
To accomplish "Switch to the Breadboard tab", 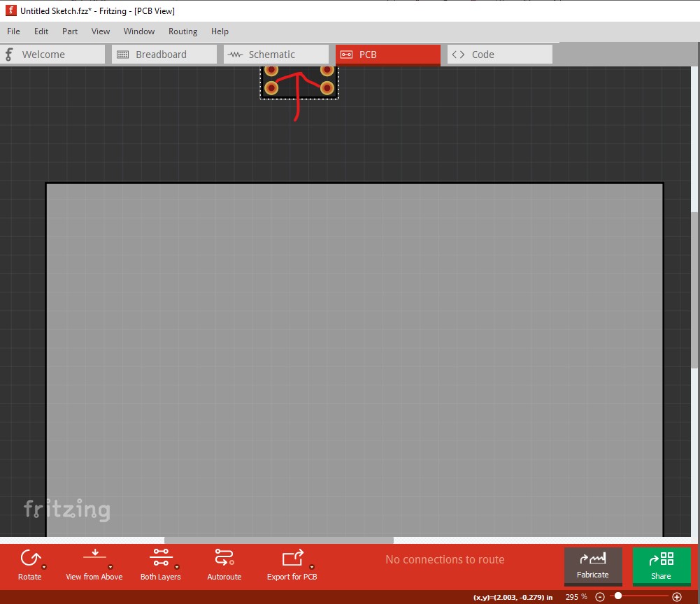I will pyautogui.click(x=164, y=54).
